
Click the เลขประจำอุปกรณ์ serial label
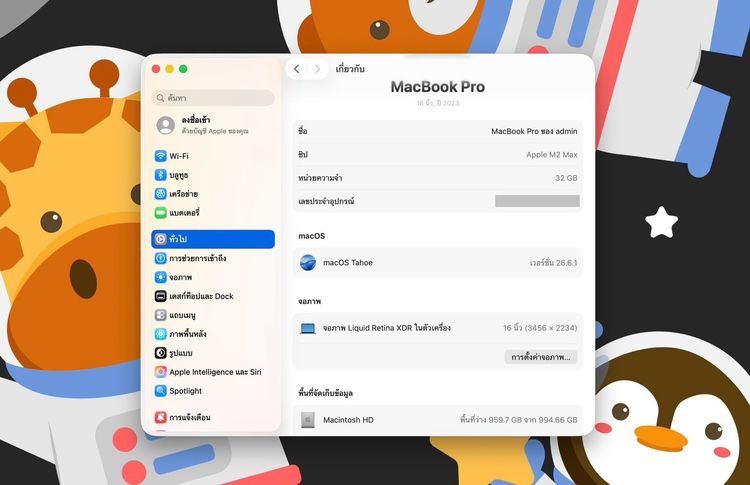tap(326, 201)
